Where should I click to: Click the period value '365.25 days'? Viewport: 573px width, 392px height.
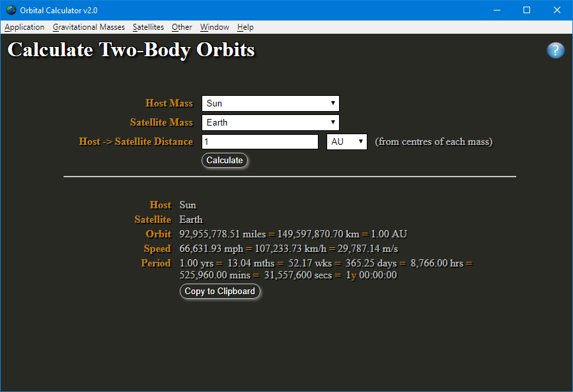(371, 263)
